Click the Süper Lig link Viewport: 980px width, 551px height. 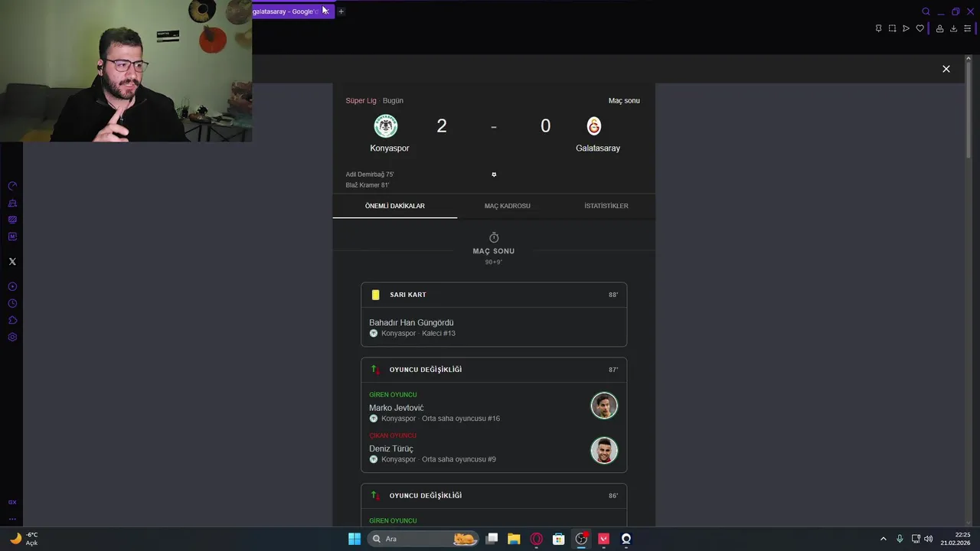tap(361, 101)
